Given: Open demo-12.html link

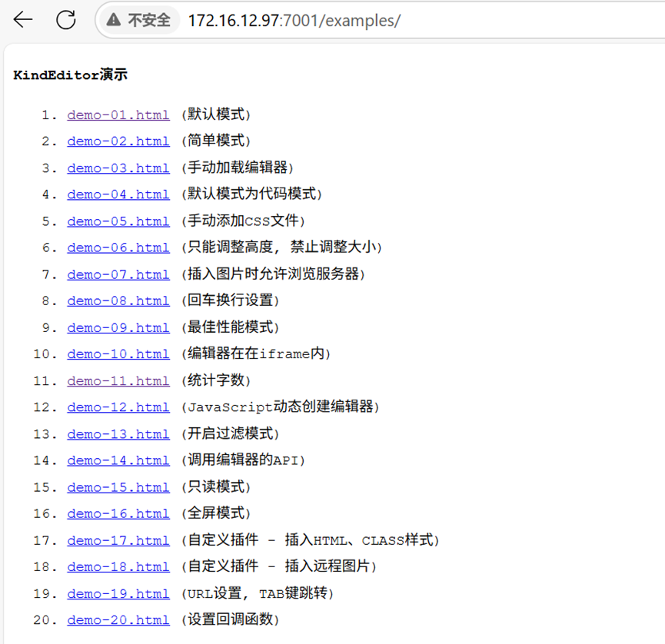Looking at the screenshot, I should [x=118, y=407].
